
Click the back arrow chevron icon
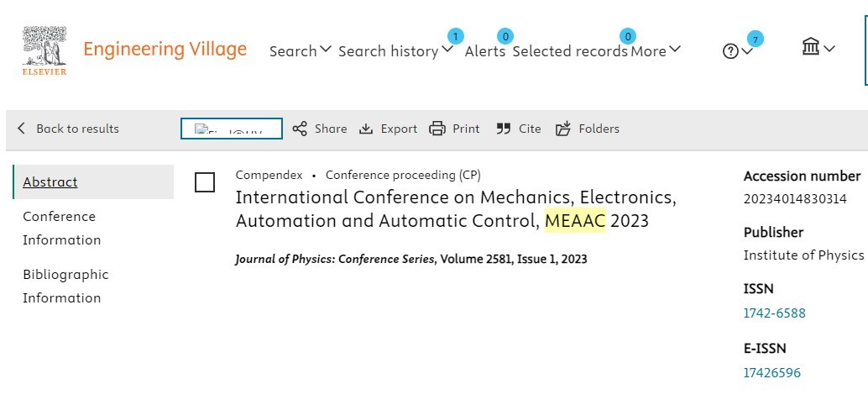tap(22, 129)
